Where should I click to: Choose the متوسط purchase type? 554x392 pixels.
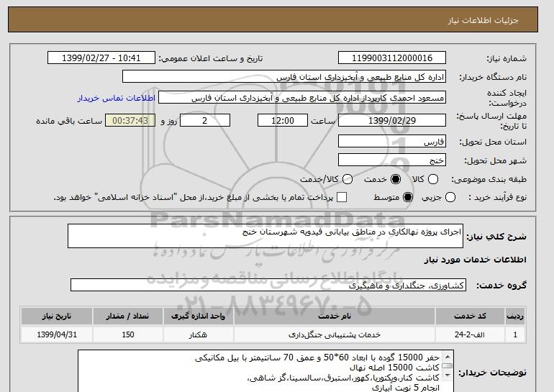coord(408,197)
